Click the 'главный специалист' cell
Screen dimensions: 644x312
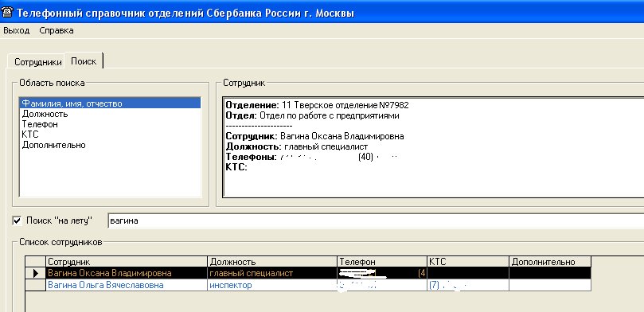pyautogui.click(x=273, y=274)
